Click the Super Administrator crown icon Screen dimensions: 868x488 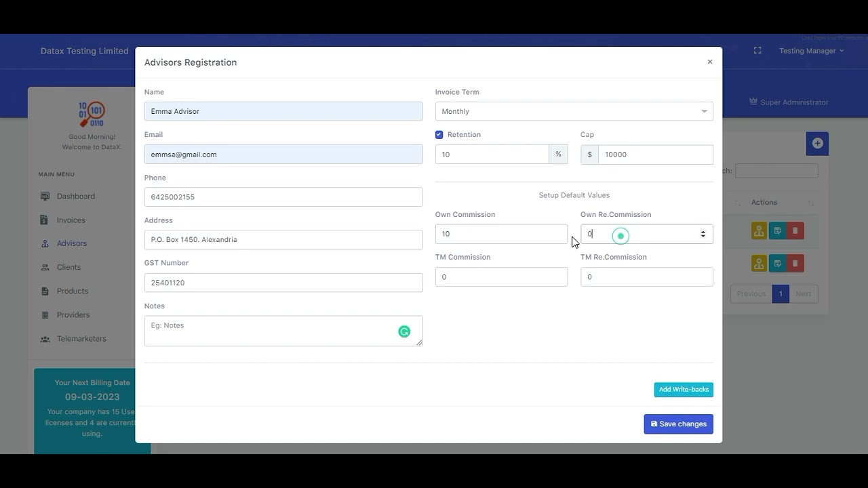[x=753, y=102]
